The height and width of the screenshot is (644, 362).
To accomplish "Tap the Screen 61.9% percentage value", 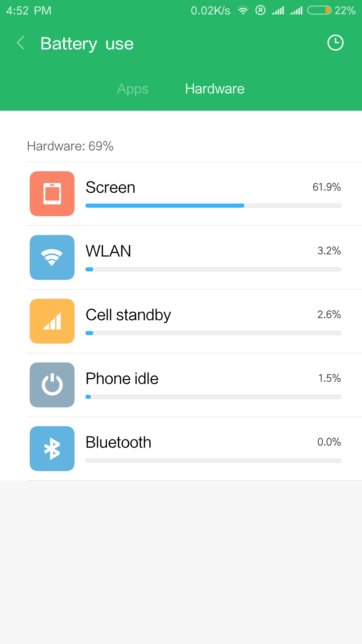I will click(x=326, y=187).
